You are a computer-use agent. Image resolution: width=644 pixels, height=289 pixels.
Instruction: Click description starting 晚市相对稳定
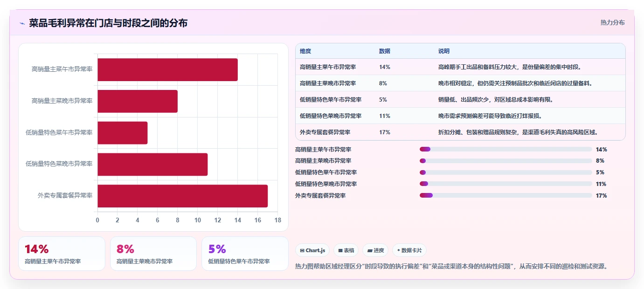[515, 83]
